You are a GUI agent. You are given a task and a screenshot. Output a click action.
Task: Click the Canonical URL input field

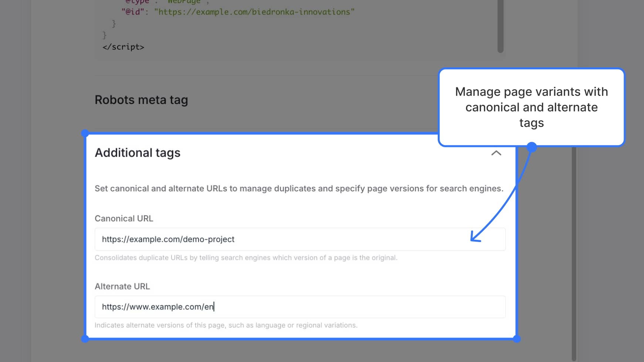tap(300, 239)
